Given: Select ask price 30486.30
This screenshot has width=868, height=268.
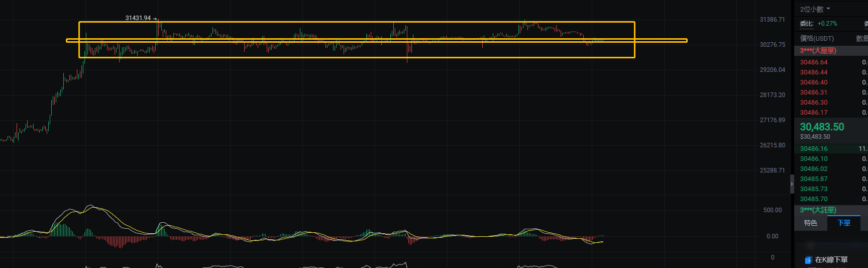Looking at the screenshot, I should point(814,103).
